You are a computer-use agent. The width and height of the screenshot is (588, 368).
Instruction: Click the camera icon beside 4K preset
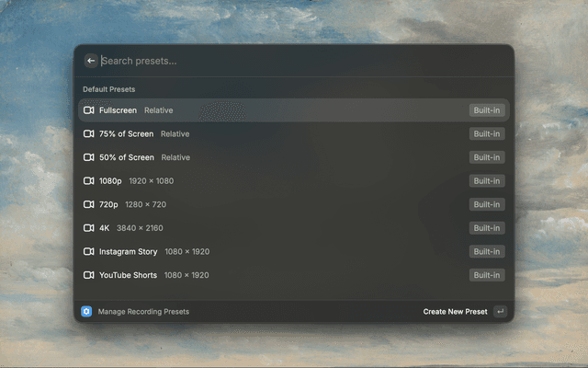coord(88,228)
